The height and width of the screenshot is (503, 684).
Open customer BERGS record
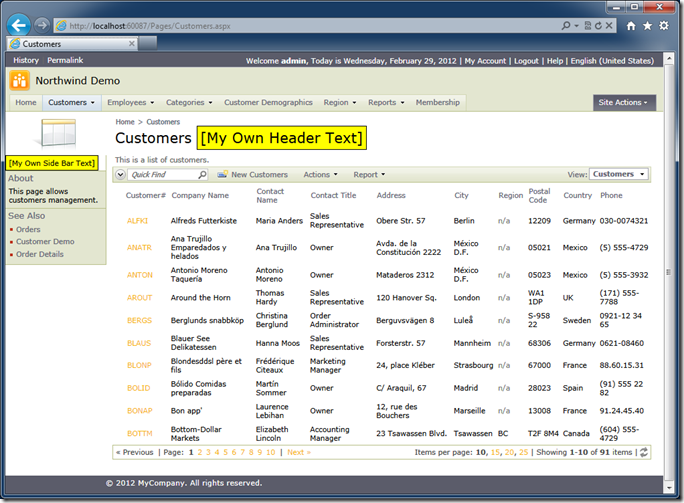[x=139, y=321]
